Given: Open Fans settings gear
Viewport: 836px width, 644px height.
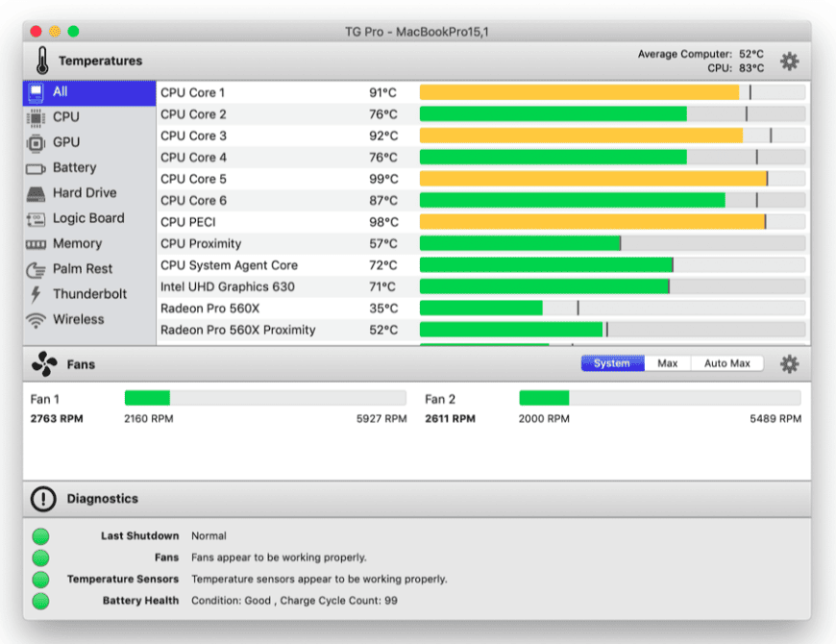Looking at the screenshot, I should coord(789,364).
